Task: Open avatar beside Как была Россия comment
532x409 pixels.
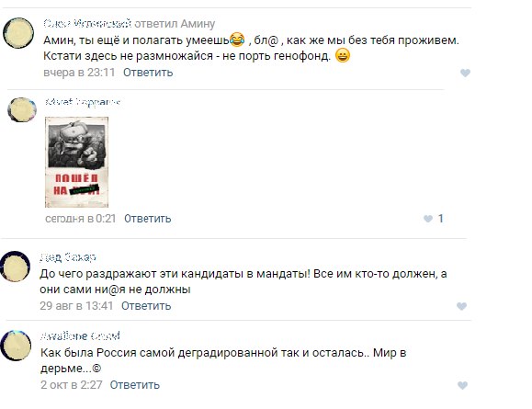Action: (16, 346)
